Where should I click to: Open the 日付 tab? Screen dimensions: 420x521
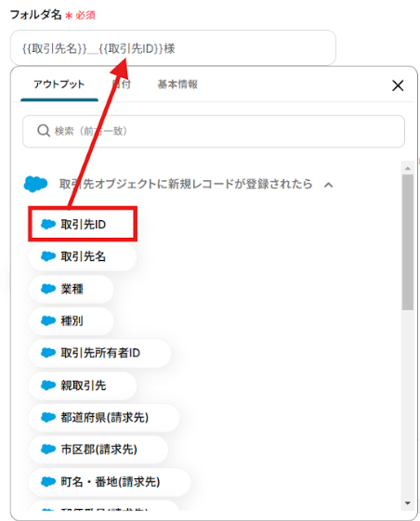pyautogui.click(x=122, y=85)
